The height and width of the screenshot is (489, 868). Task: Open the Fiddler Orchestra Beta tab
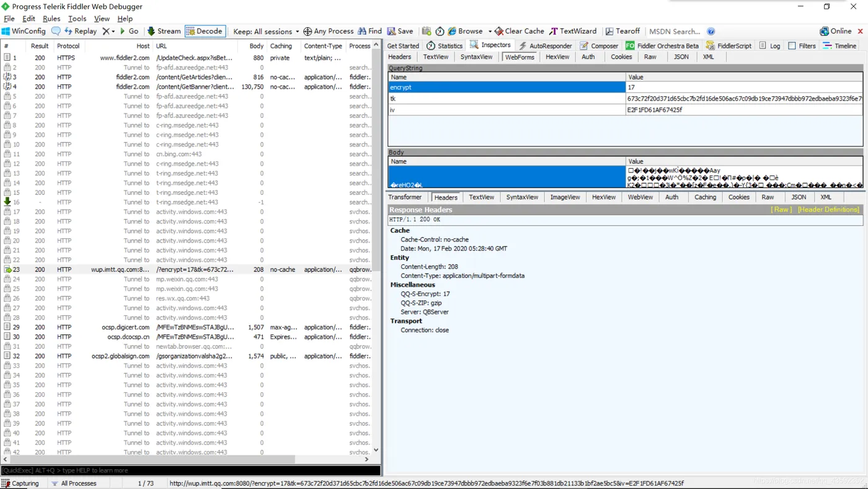662,46
